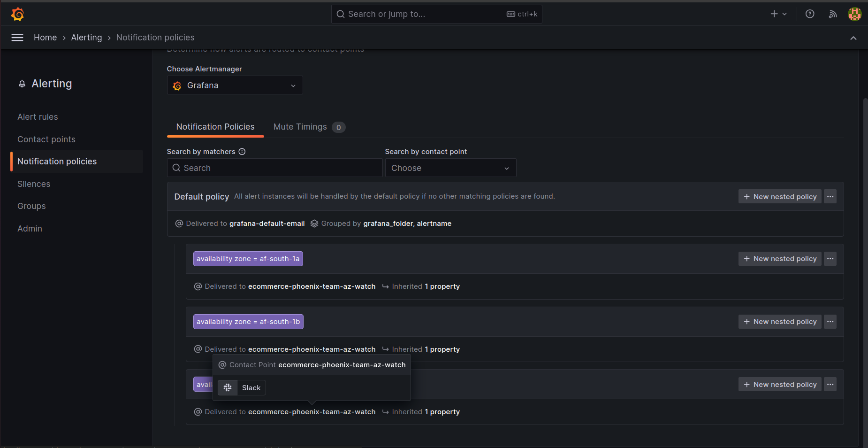Select the availability zone = af-south-1a matcher chip
Viewport: 868px width, 448px height.
(248, 258)
